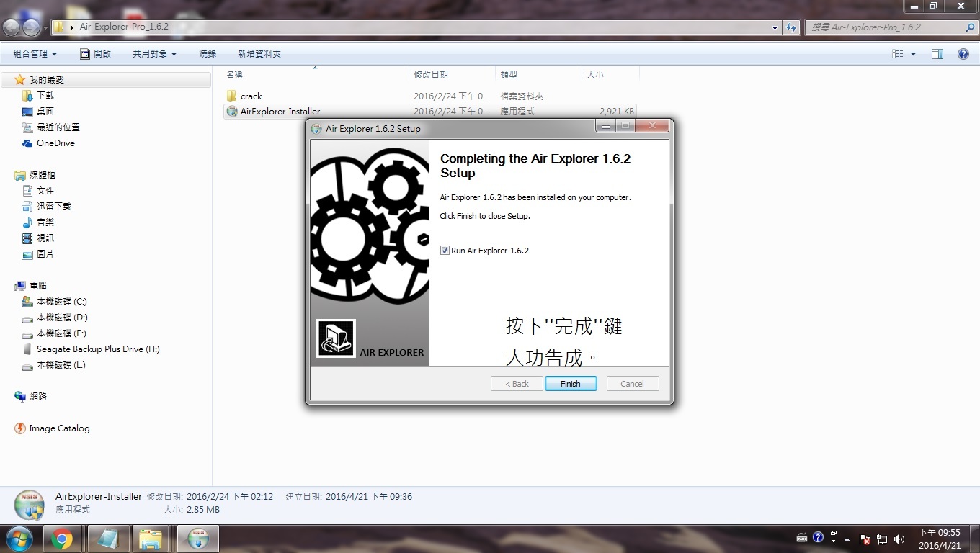Open 迅雷下載 library
980x553 pixels.
[x=54, y=207]
